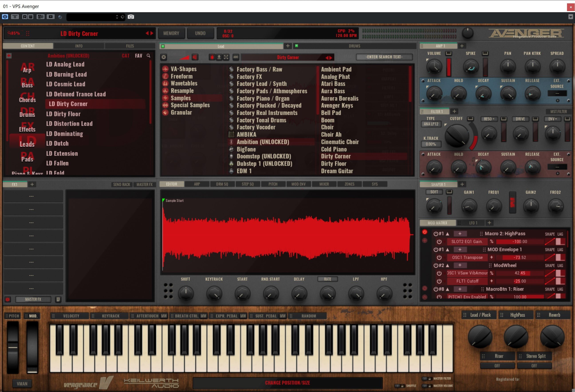Toggle the Lead oscillator green enable square
The image size is (575, 392).
click(163, 46)
